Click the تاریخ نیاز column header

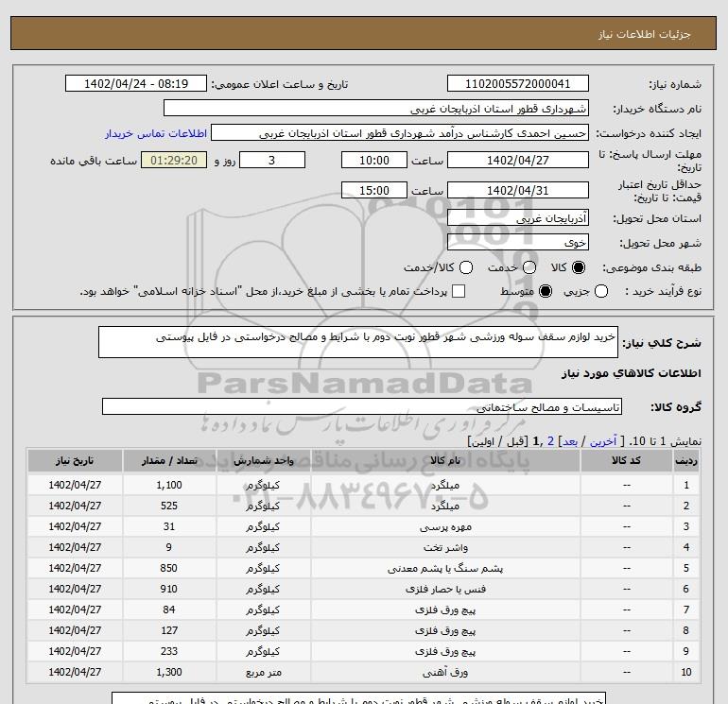(x=75, y=460)
